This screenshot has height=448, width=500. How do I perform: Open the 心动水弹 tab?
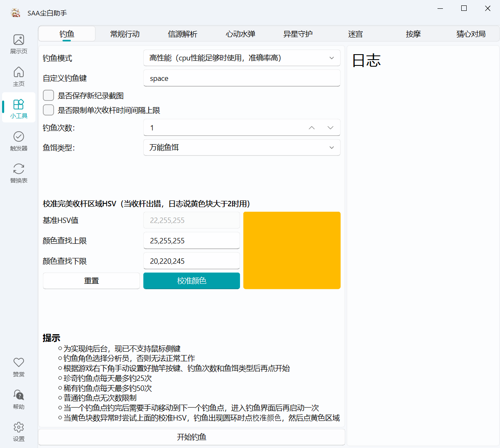point(240,34)
